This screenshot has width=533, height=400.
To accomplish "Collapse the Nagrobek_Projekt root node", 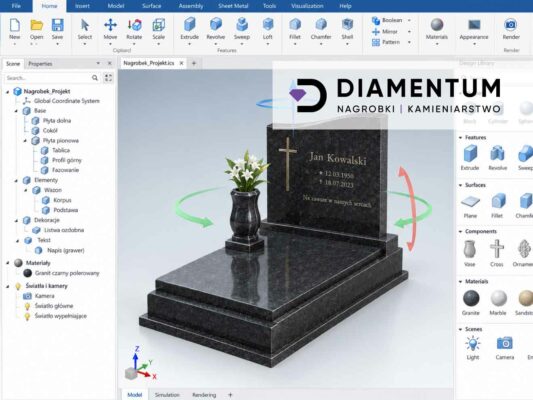I will (8, 91).
